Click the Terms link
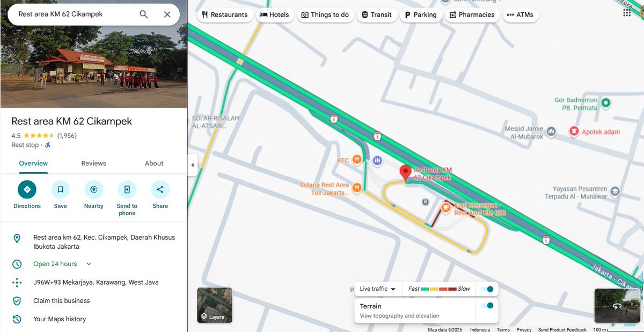The width and height of the screenshot is (644, 332). point(503,329)
